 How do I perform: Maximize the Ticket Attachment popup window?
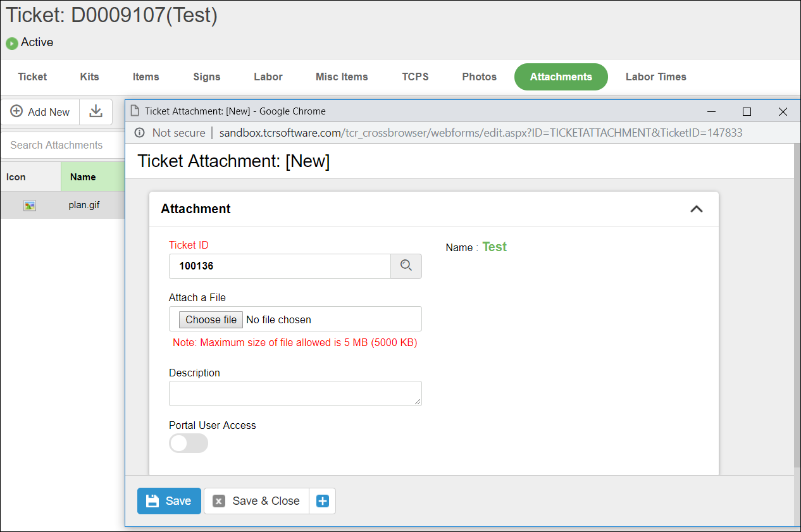(x=747, y=112)
